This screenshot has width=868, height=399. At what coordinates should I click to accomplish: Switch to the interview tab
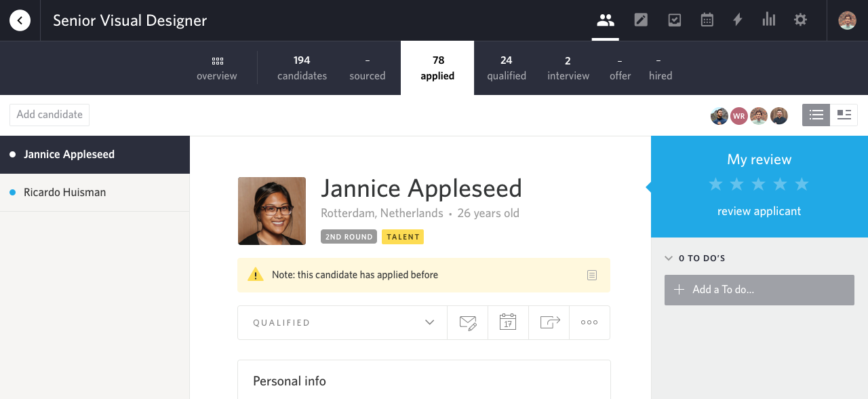568,68
